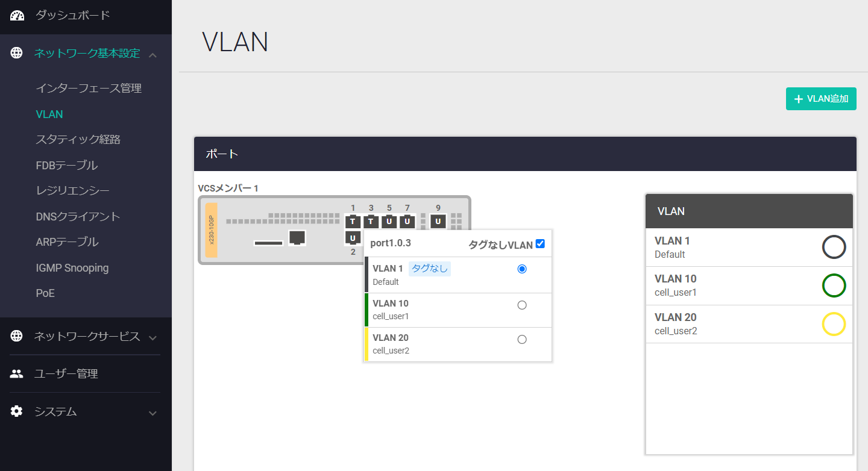The height and width of the screenshot is (471, 868).
Task: Open the dashboard via its gauge icon
Action: click(17, 16)
